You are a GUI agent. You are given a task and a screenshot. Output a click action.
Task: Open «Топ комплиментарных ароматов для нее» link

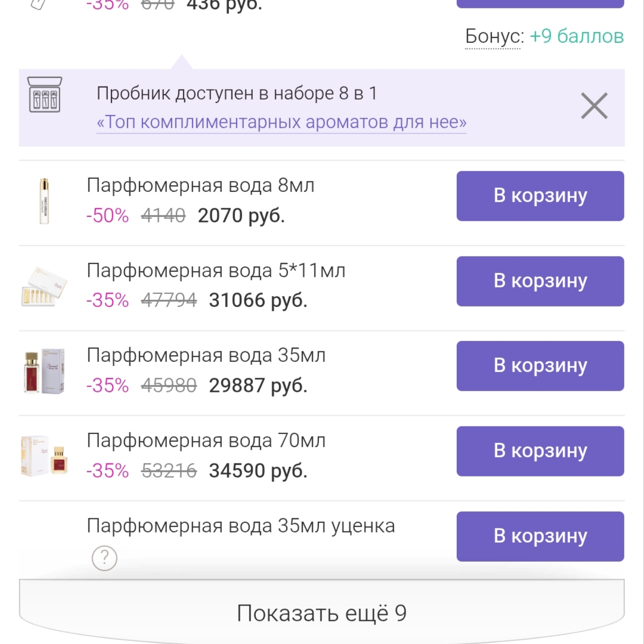[281, 122]
